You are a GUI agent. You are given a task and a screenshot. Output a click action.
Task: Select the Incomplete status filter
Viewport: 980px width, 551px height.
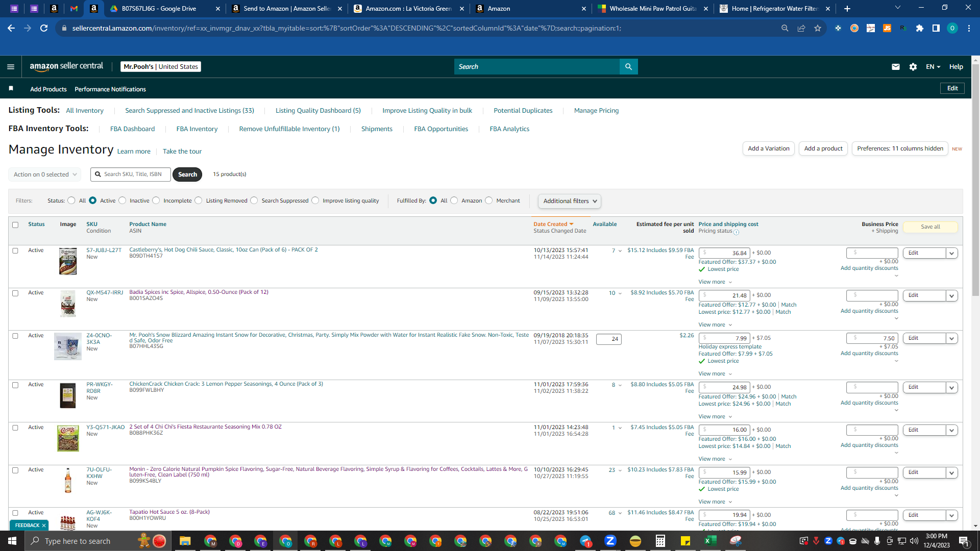pos(156,201)
